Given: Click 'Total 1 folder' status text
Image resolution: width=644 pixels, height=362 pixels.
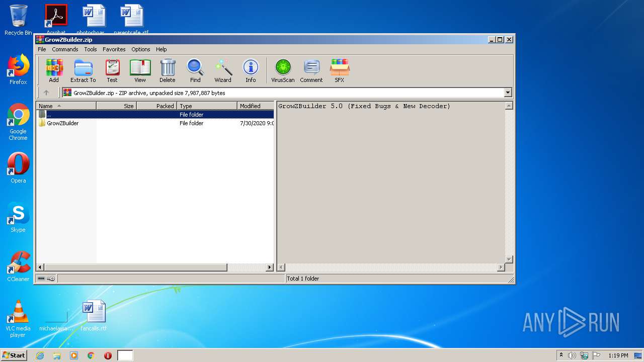Looking at the screenshot, I should click(303, 279).
